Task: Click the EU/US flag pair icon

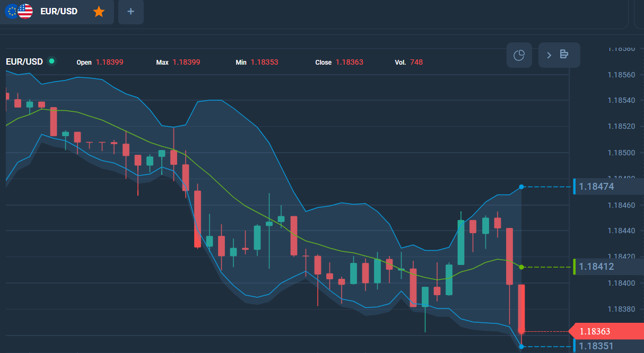Action: click(x=19, y=11)
